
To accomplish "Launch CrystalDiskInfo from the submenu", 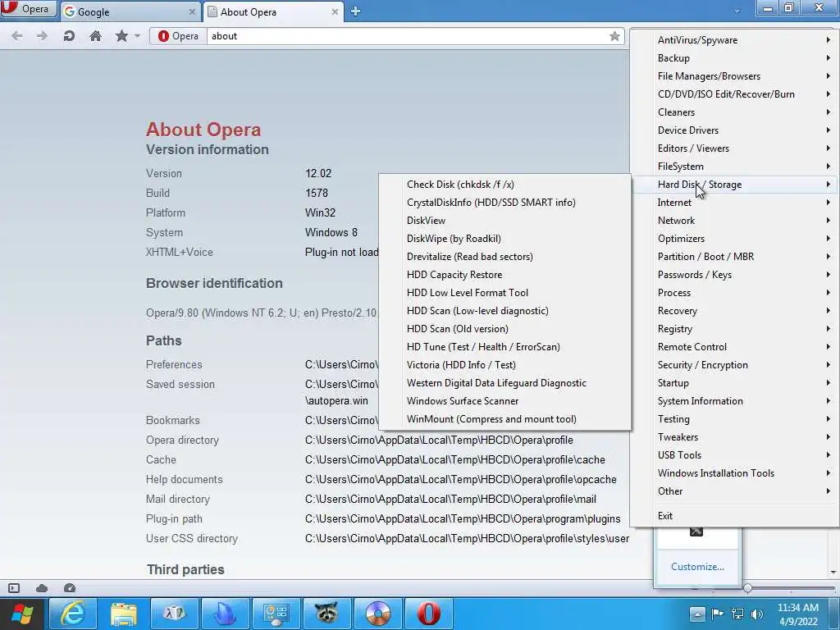I will click(x=504, y=203).
